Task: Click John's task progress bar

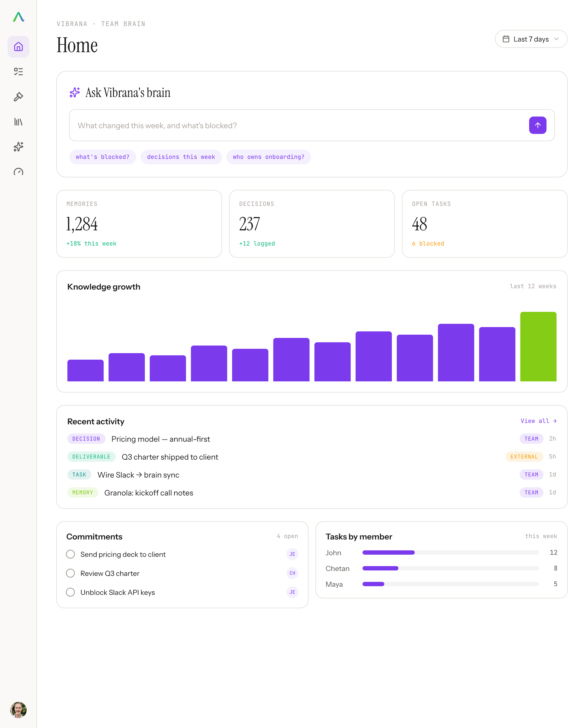Action: pyautogui.click(x=450, y=553)
